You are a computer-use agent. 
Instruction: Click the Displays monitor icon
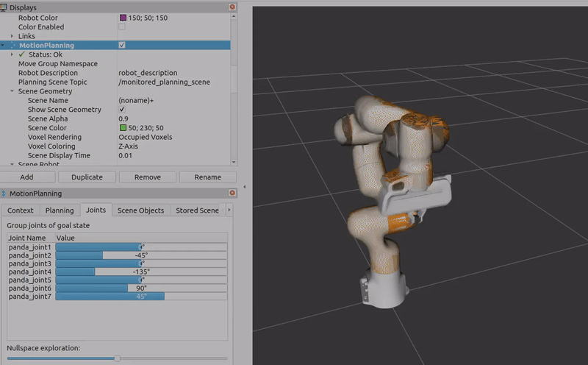[4, 7]
